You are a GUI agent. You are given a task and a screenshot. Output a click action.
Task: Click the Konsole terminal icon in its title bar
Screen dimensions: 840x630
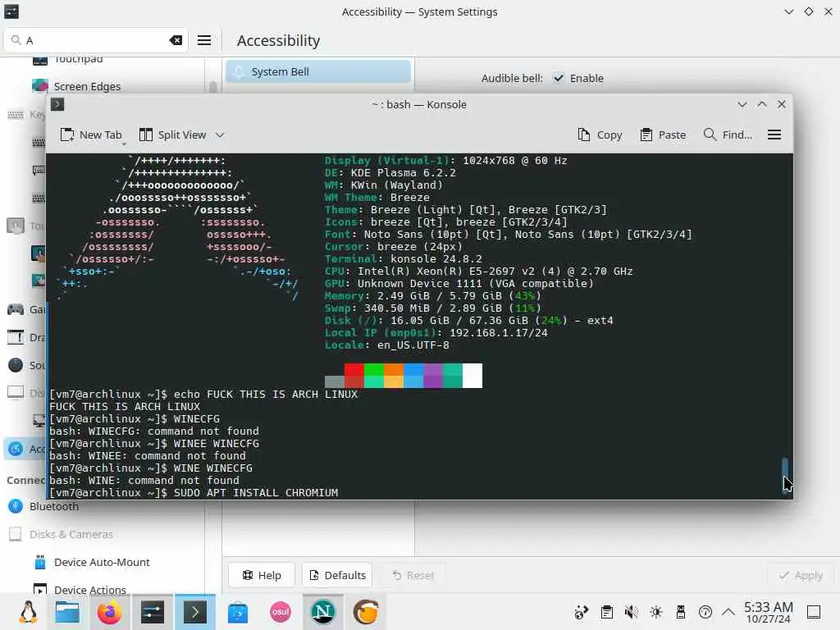(57, 104)
